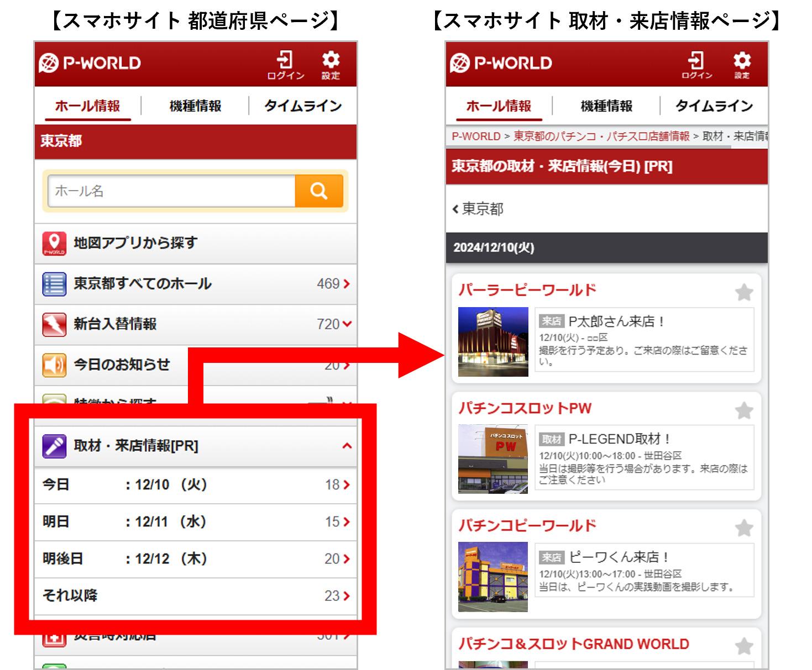The height and width of the screenshot is (670, 812).
Task: Favorite パーラーピーワールド with the star
Action: [744, 292]
